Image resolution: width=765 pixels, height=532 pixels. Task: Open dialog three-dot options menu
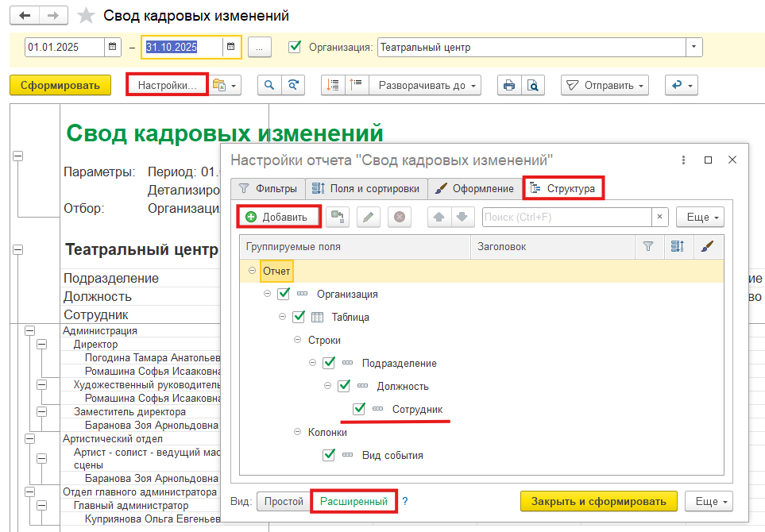tap(683, 160)
